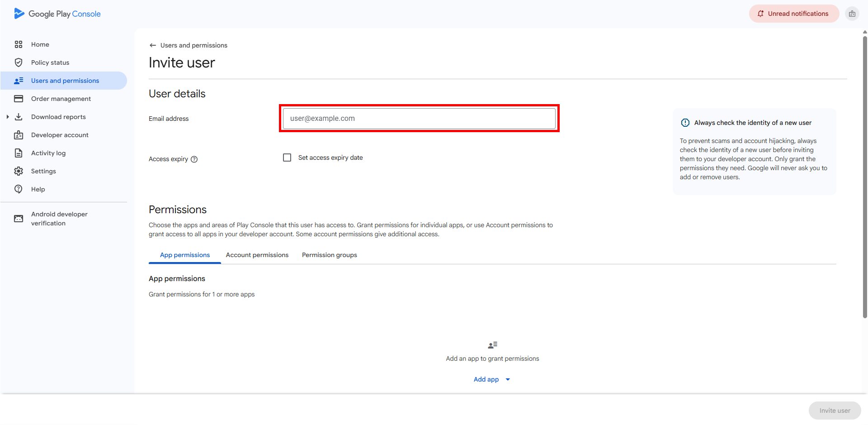Image resolution: width=868 pixels, height=425 pixels.
Task: Click the Email address input field
Action: pyautogui.click(x=419, y=118)
